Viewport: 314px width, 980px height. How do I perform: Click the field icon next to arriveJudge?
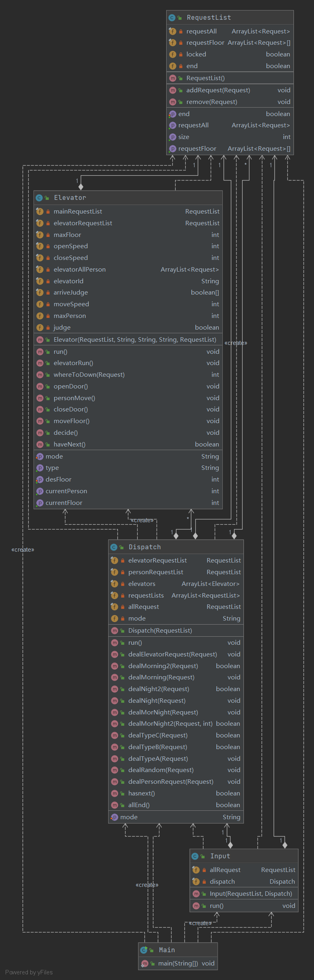point(40,293)
